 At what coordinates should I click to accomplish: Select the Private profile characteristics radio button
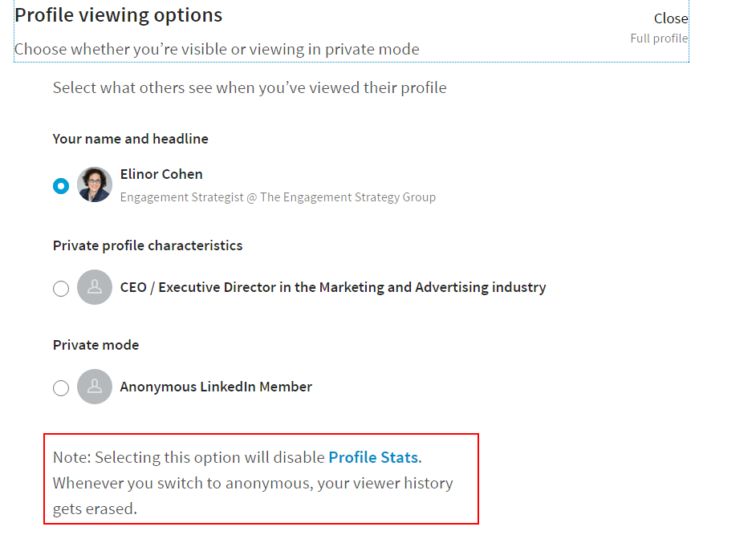coord(61,289)
